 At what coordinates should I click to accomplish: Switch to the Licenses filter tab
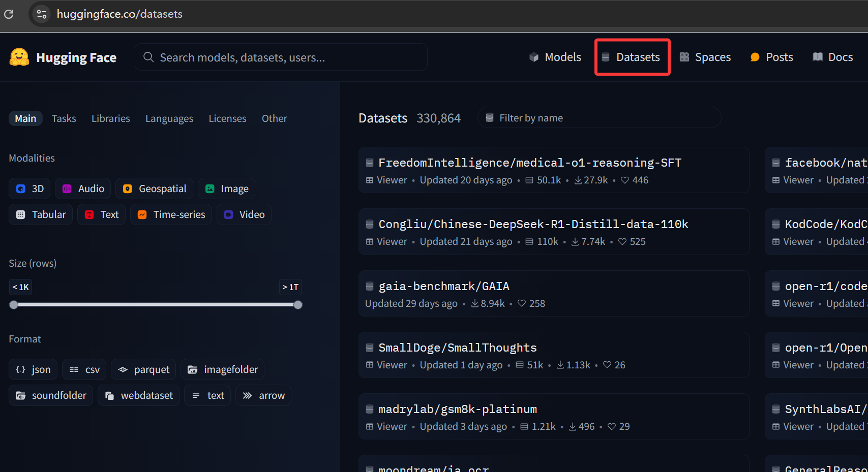pyautogui.click(x=227, y=118)
